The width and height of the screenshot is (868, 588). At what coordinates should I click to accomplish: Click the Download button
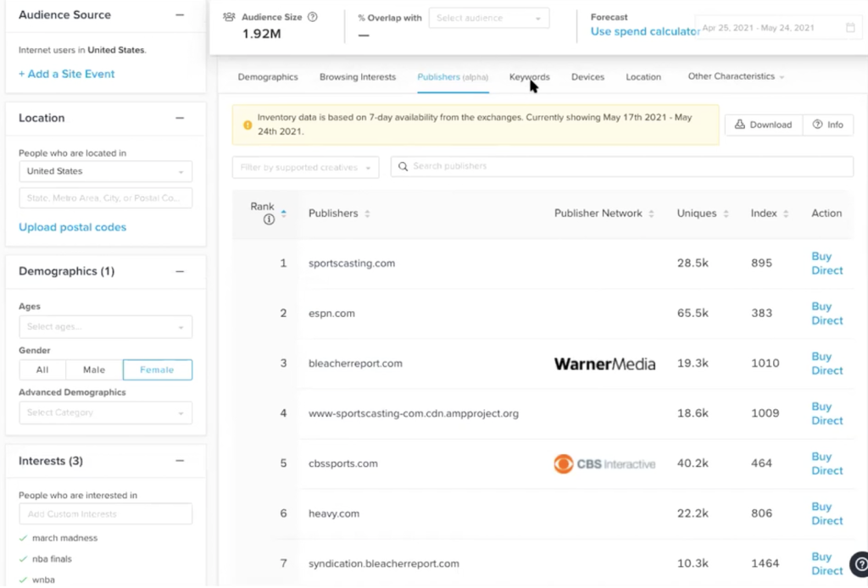click(x=764, y=125)
